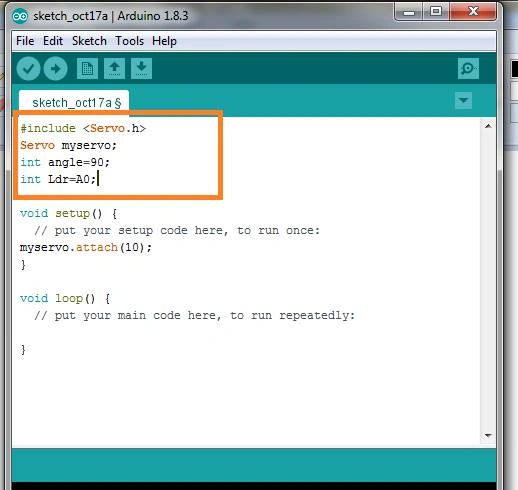The height and width of the screenshot is (490, 518).
Task: Save the sketch using the down-arrow icon
Action: point(141,69)
